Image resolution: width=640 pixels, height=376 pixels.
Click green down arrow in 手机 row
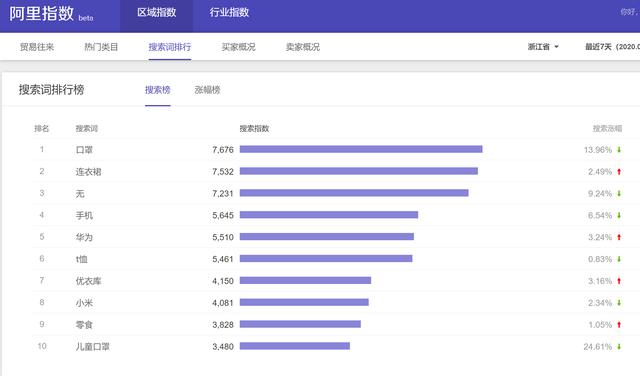coord(619,216)
